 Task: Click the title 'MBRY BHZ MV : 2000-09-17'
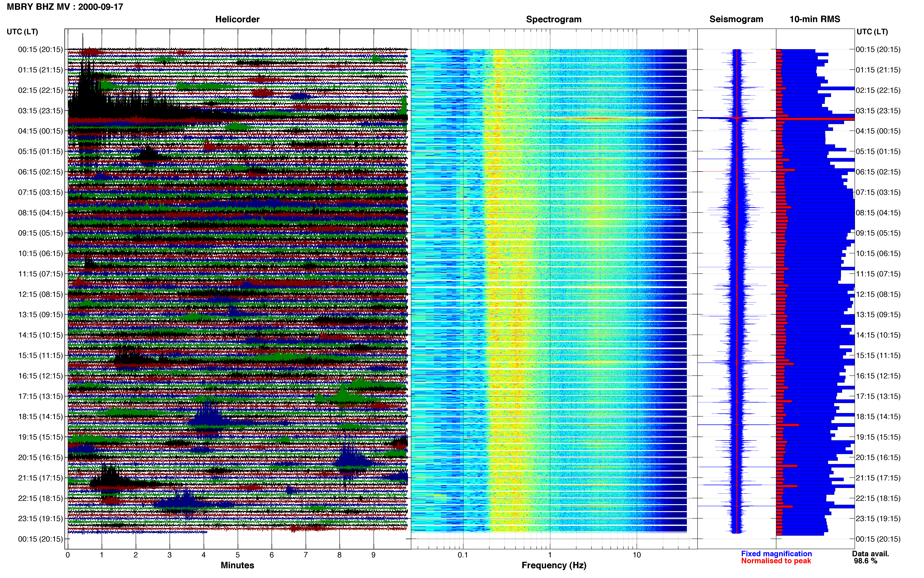pos(65,7)
